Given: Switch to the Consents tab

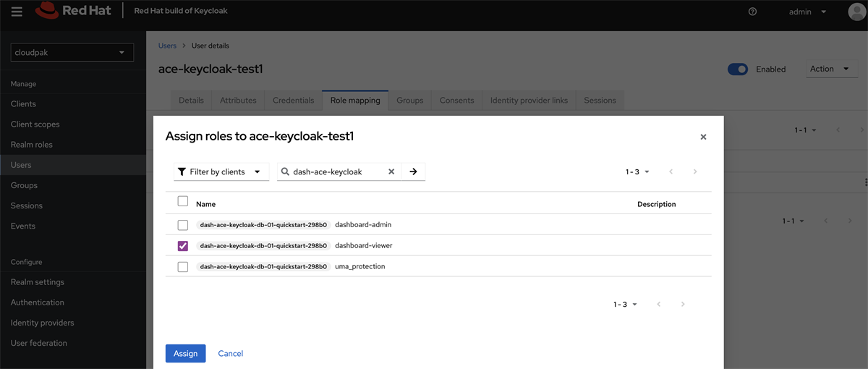Looking at the screenshot, I should coord(456,101).
